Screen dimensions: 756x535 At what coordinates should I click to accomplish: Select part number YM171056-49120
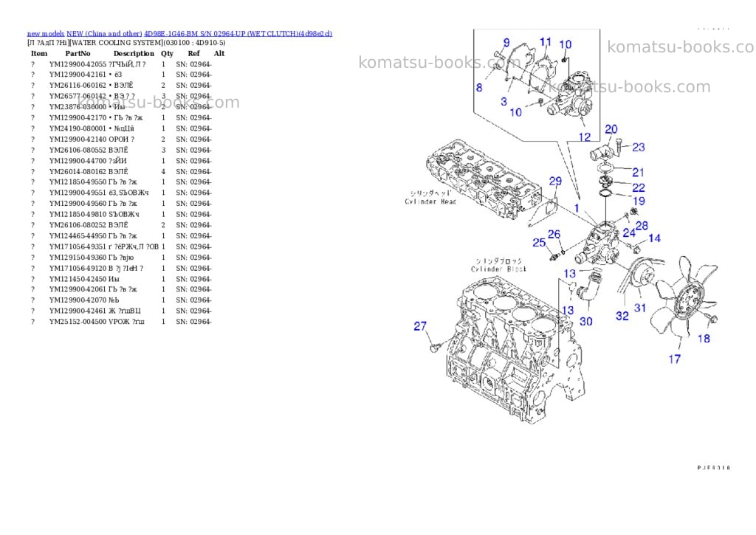(78, 269)
